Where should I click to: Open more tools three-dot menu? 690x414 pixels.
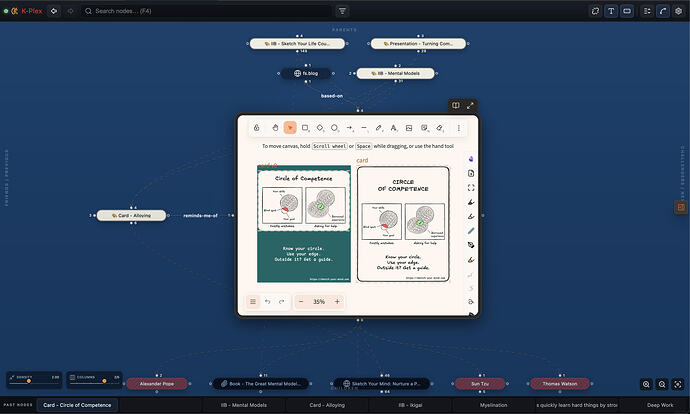click(x=459, y=128)
